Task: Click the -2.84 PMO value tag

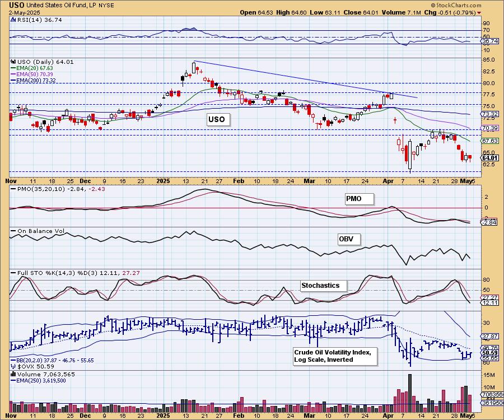Action: pos(490,222)
